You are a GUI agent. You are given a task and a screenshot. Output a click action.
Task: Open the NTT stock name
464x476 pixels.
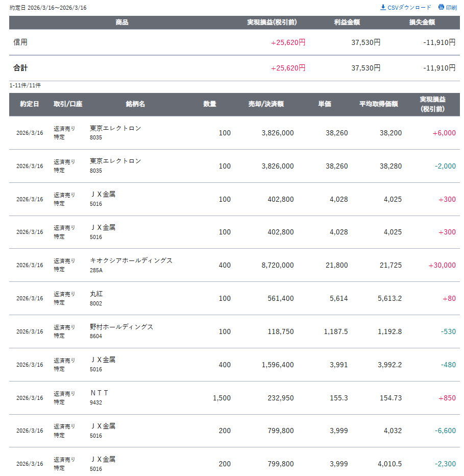pyautogui.click(x=99, y=393)
